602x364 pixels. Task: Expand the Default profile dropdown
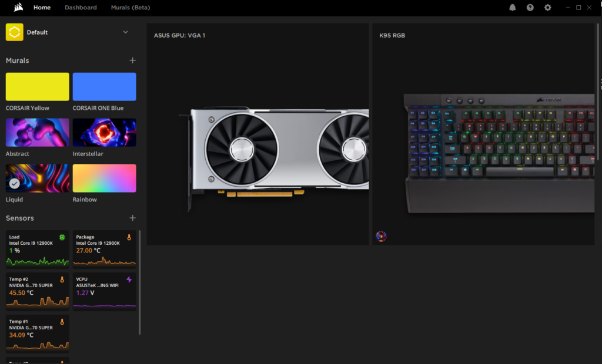click(x=126, y=32)
